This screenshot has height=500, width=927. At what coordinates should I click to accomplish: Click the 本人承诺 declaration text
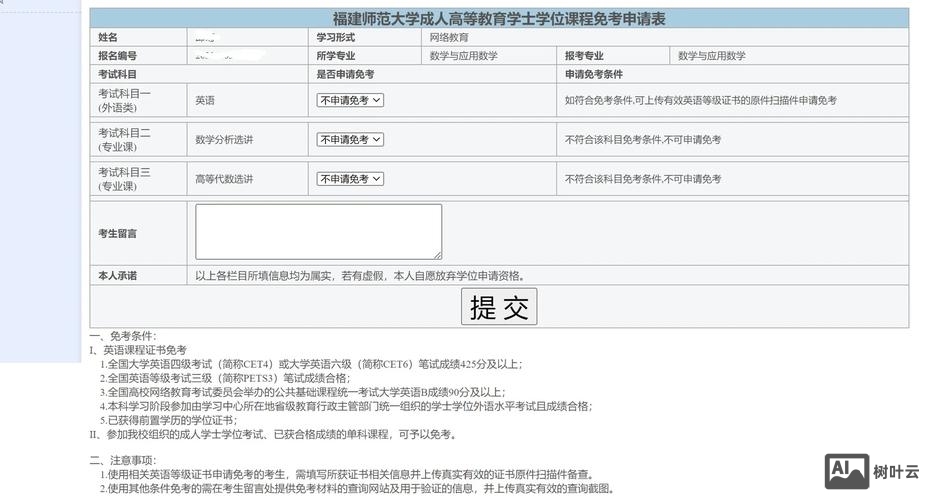coord(361,275)
